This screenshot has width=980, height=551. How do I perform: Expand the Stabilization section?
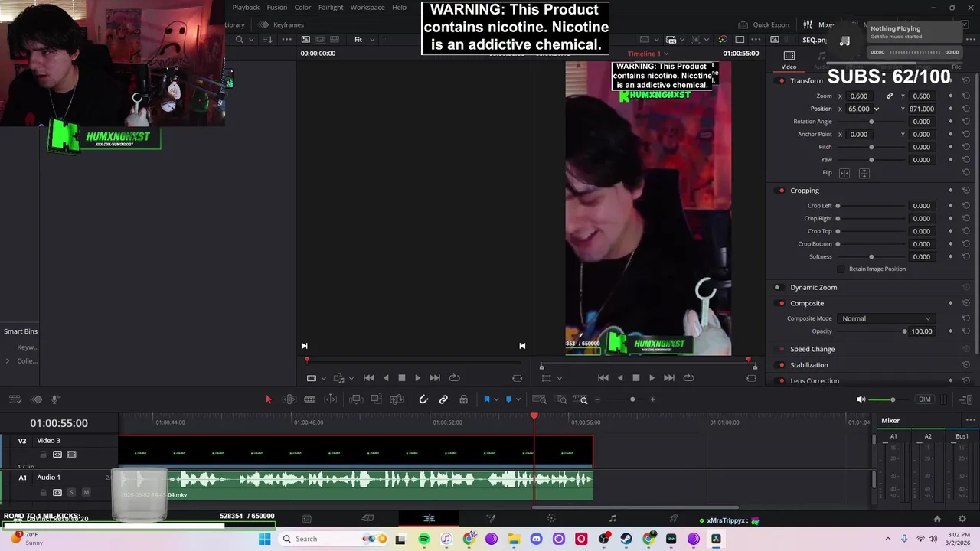tap(809, 365)
